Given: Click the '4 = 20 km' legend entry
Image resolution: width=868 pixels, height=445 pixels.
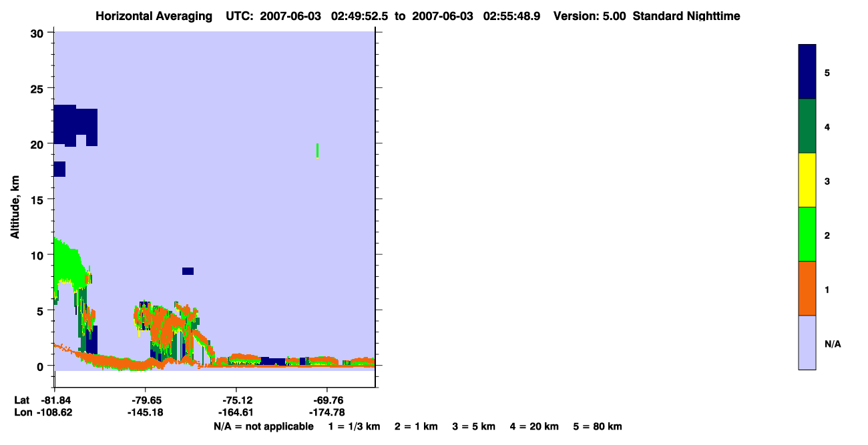Looking at the screenshot, I should 535,426.
